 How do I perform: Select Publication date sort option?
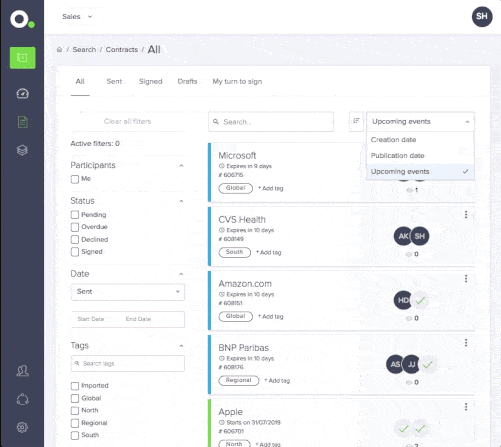click(420, 156)
